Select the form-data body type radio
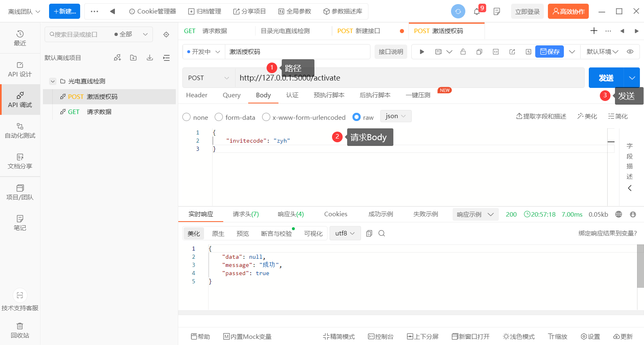The width and height of the screenshot is (644, 345). 219,117
